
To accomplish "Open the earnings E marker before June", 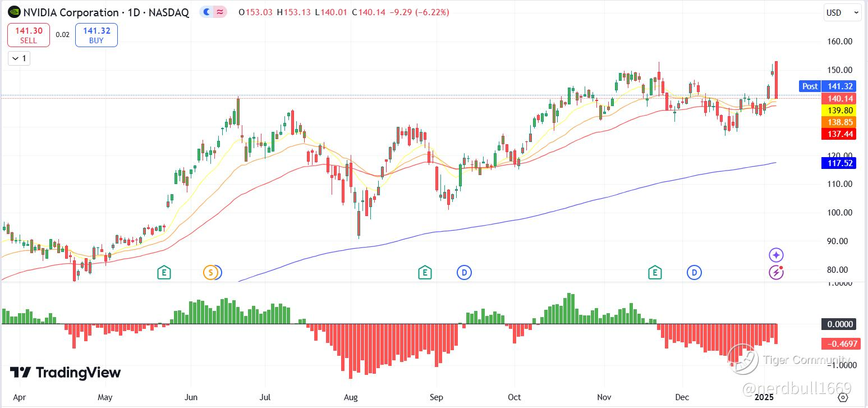I will 164,273.
